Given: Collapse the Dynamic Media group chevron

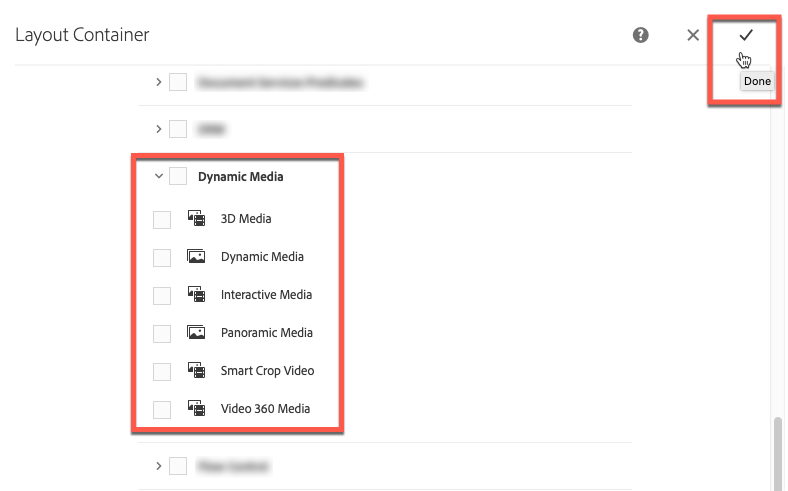Looking at the screenshot, I should [x=159, y=176].
